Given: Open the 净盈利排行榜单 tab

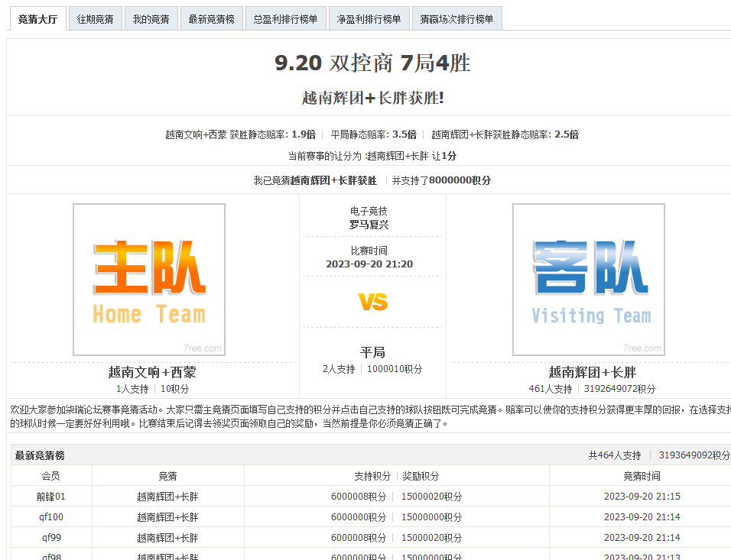Looking at the screenshot, I should click(369, 18).
